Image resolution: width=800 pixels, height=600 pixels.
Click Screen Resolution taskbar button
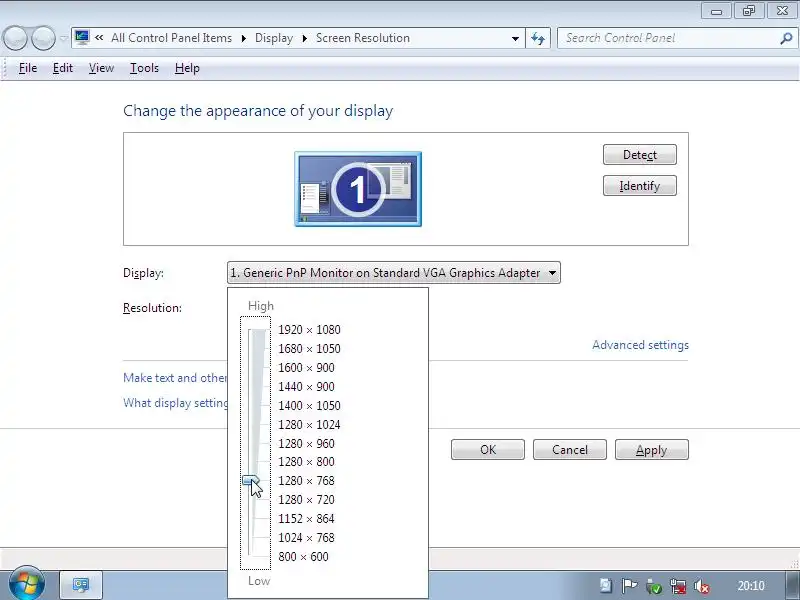pyautogui.click(x=81, y=585)
